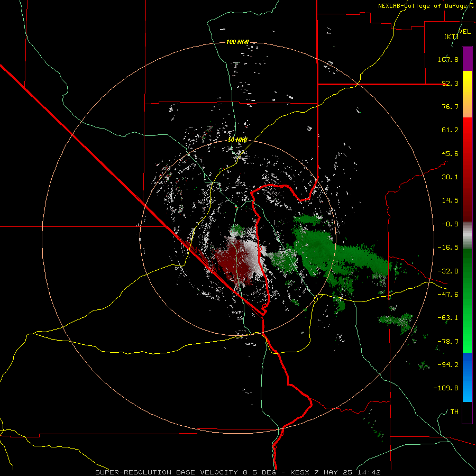
Task: Click the -109.8 velocity scale value
Action: [446, 388]
